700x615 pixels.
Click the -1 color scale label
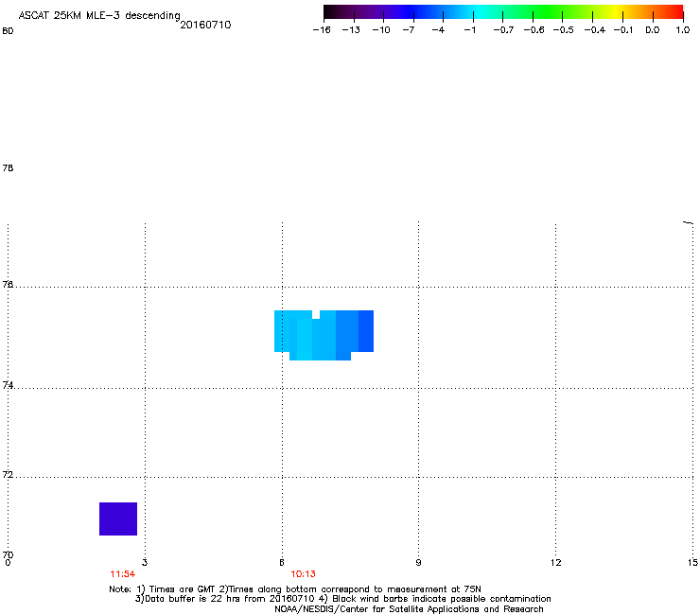click(x=469, y=30)
